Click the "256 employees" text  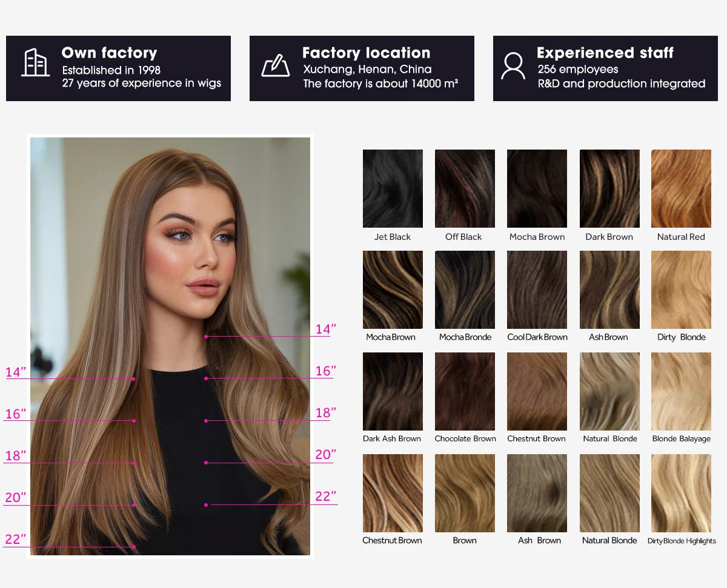578,70
